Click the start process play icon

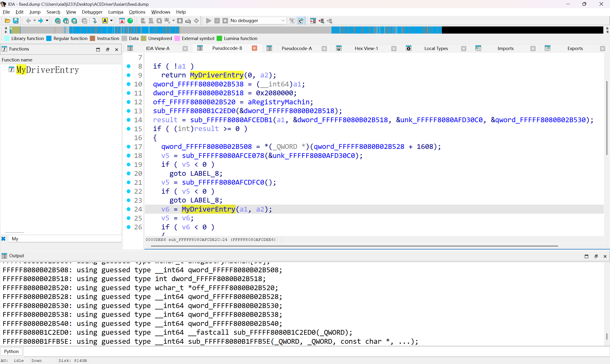(x=208, y=21)
